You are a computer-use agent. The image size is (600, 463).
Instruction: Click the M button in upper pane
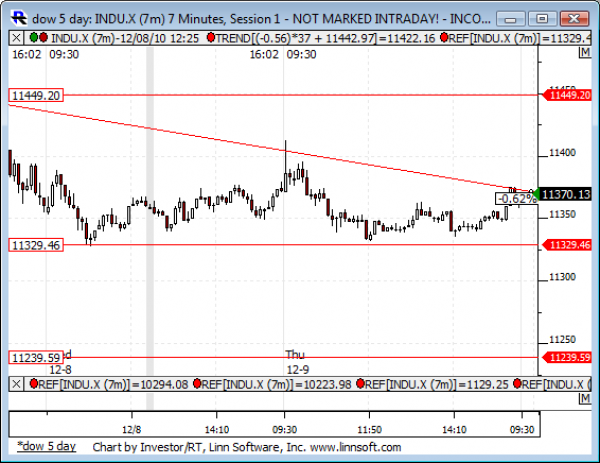click(x=585, y=52)
